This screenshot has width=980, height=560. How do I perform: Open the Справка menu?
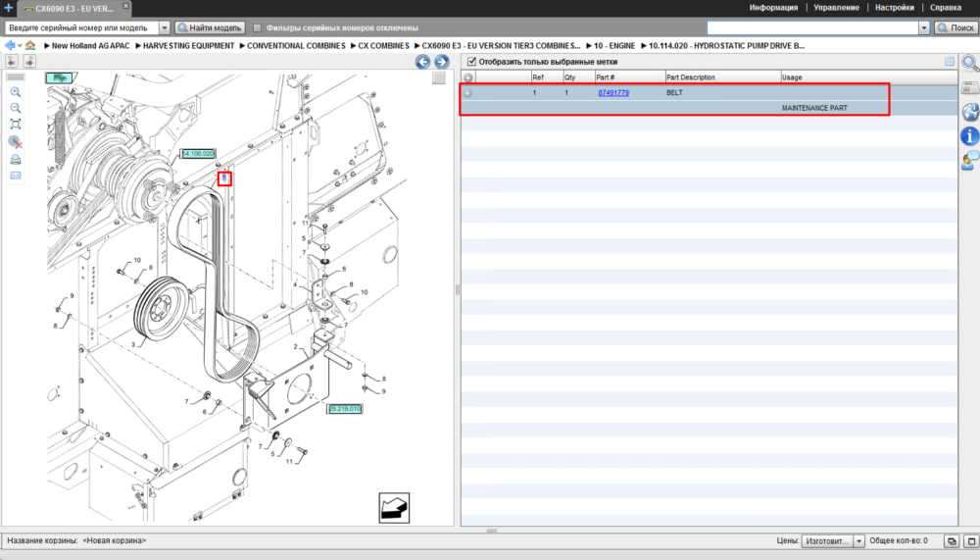tap(945, 8)
